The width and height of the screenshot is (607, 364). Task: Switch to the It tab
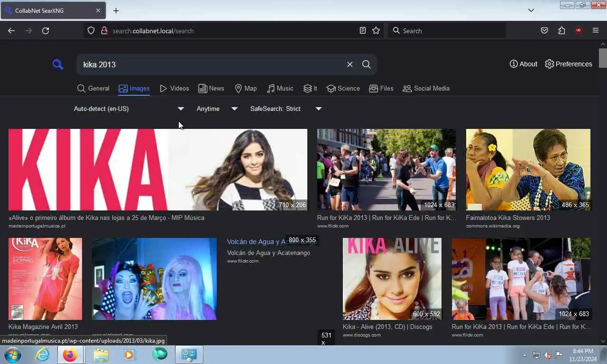tap(310, 88)
